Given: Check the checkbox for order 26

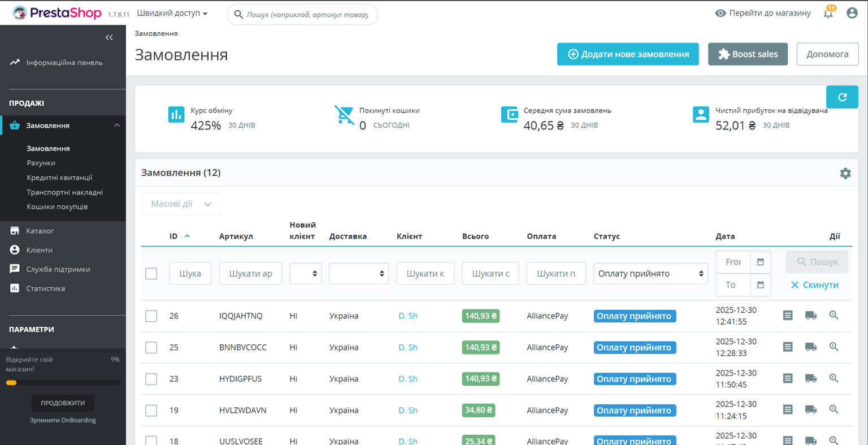Looking at the screenshot, I should point(151,316).
